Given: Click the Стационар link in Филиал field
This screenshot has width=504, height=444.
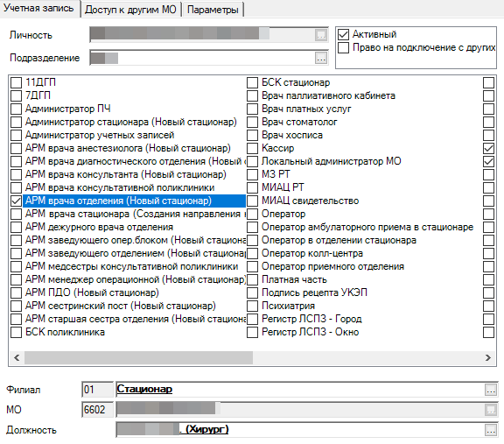Looking at the screenshot, I should coord(144,389).
